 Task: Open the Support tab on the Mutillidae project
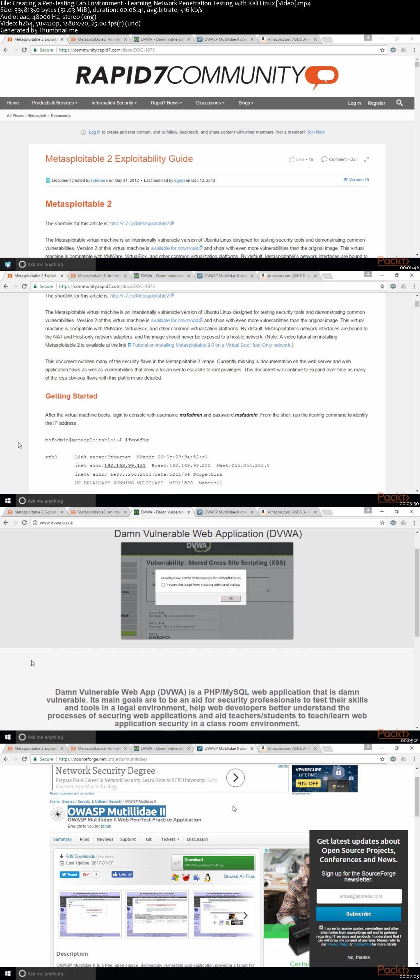(x=128, y=839)
